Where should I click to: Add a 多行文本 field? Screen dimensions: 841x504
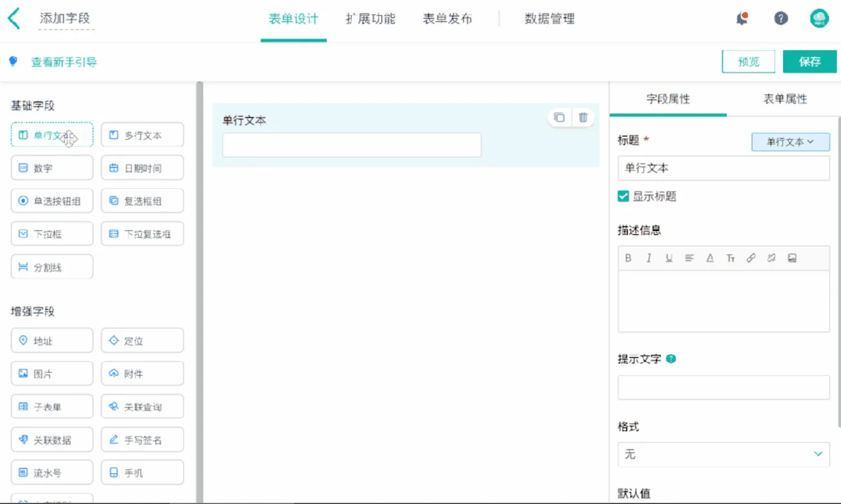coord(142,135)
